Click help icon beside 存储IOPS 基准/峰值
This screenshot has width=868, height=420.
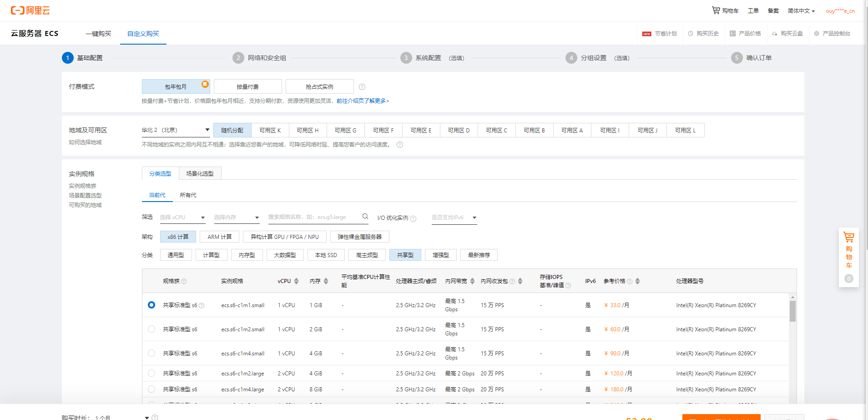[x=568, y=286]
